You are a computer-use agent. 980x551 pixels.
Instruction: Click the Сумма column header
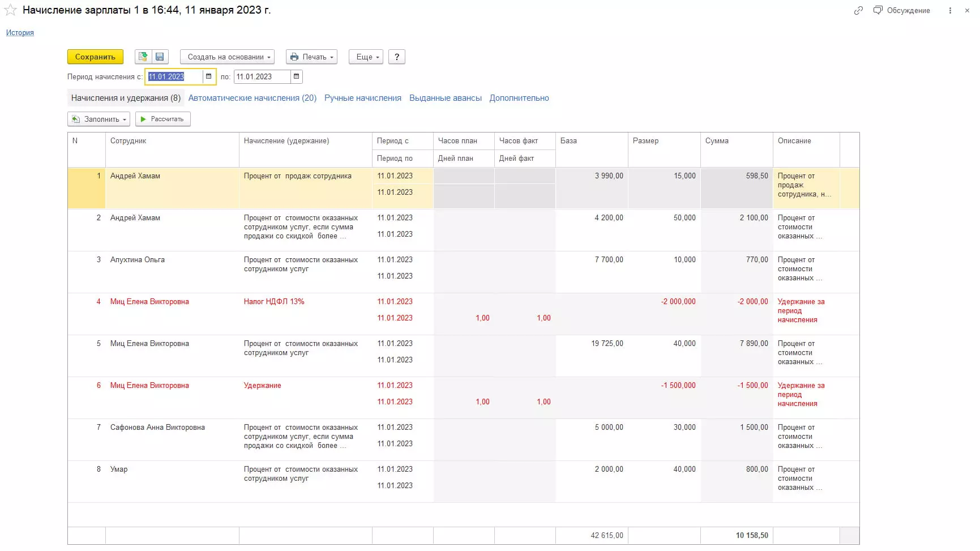tap(737, 150)
